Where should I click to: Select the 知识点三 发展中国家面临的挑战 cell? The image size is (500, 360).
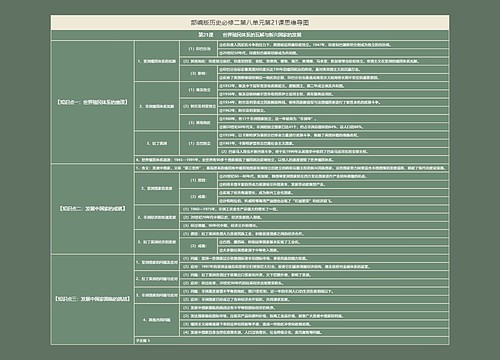coord(92,299)
